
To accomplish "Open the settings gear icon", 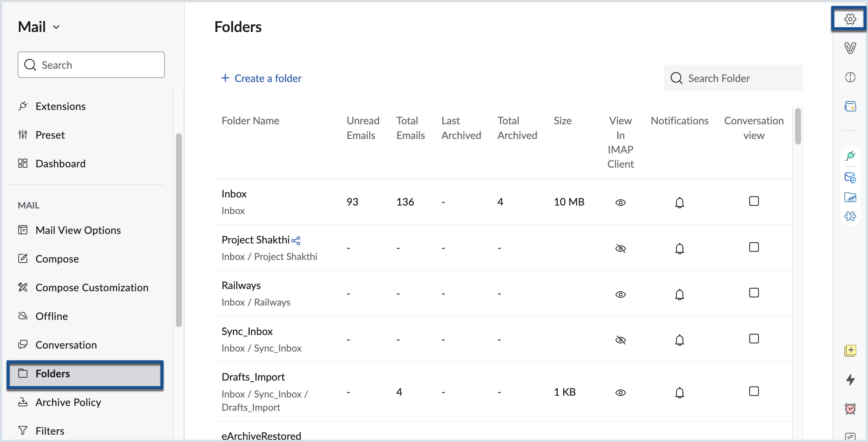I will click(x=850, y=19).
